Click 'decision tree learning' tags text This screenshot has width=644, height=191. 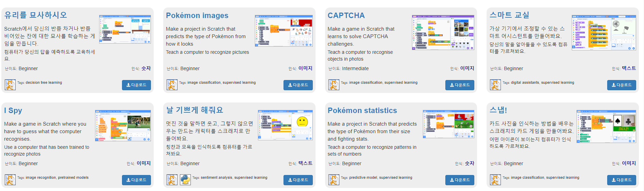[44, 82]
